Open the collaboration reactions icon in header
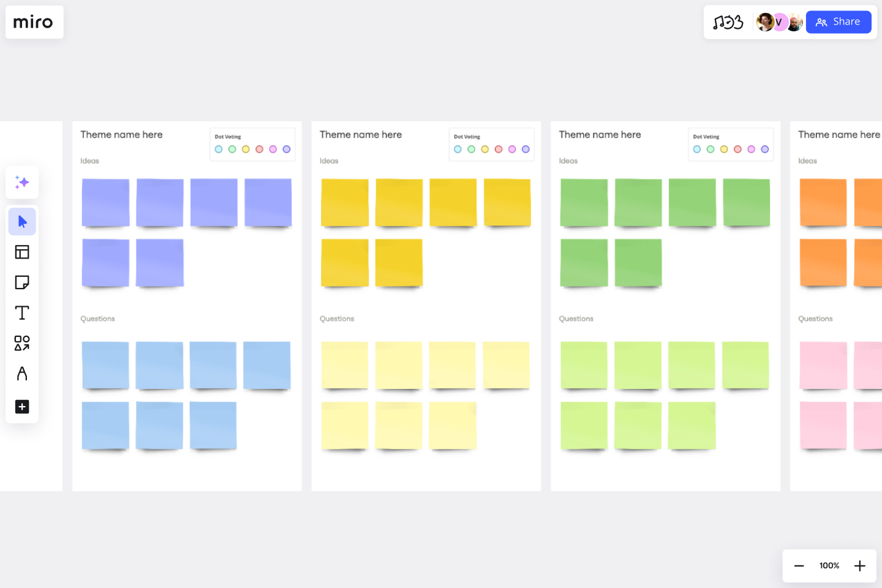This screenshot has width=882, height=588. point(728,22)
